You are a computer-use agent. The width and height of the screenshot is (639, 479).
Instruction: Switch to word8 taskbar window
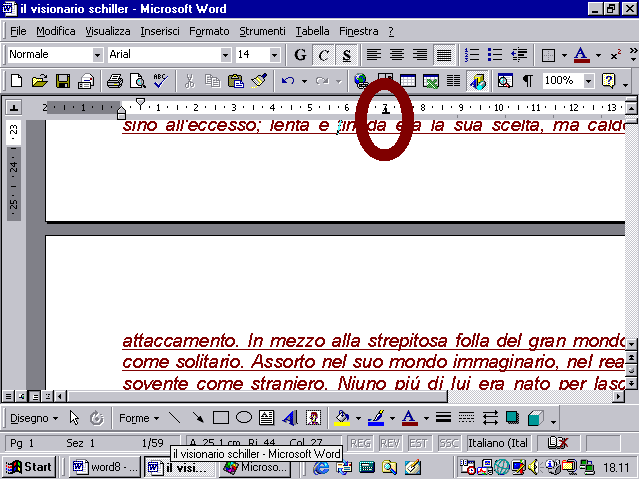pos(103,467)
